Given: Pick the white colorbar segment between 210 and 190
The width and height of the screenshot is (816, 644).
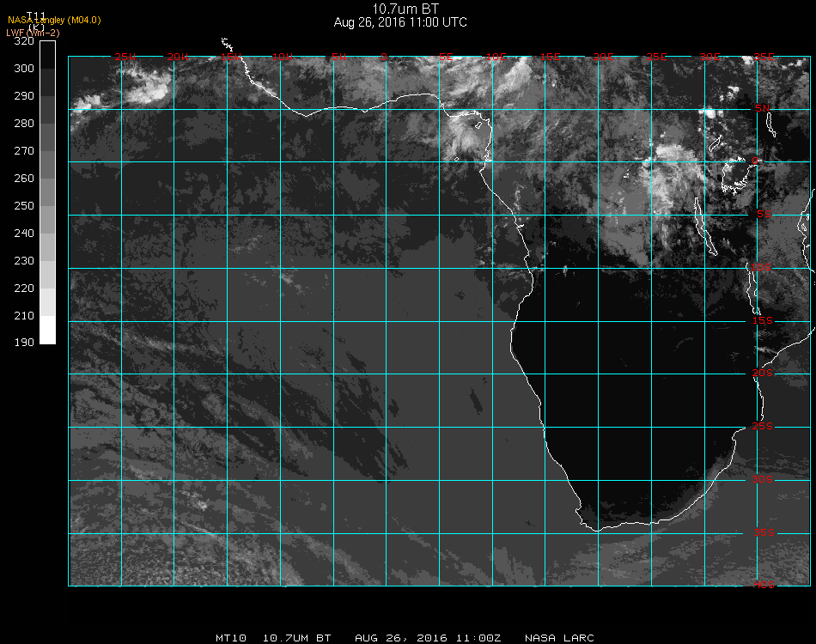Looking at the screenshot, I should [47, 330].
